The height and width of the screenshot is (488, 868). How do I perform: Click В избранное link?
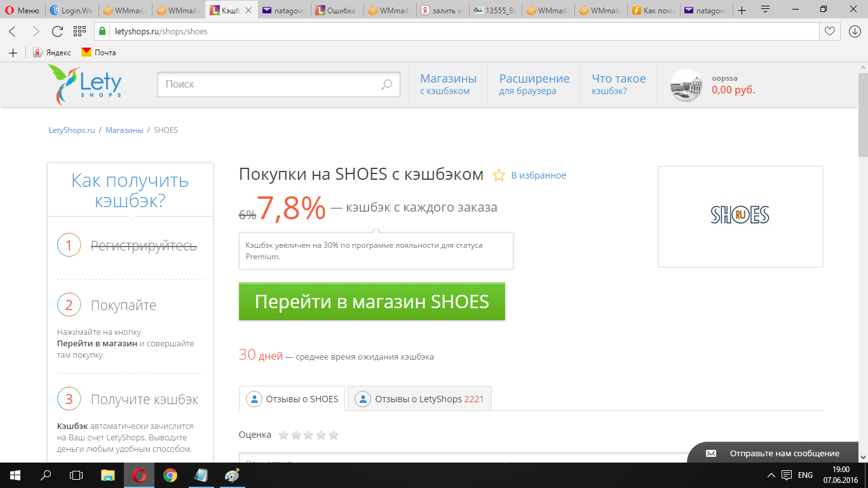point(539,175)
